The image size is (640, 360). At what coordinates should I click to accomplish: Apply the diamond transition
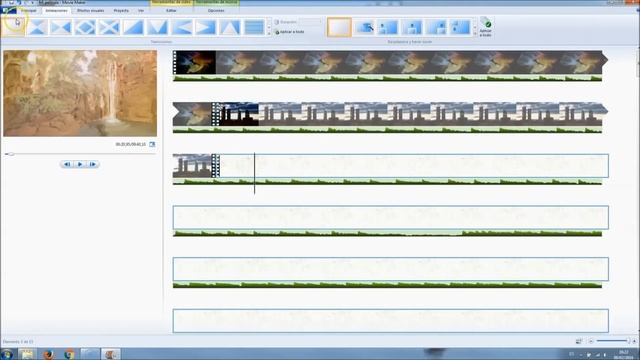pyautogui.click(x=85, y=27)
